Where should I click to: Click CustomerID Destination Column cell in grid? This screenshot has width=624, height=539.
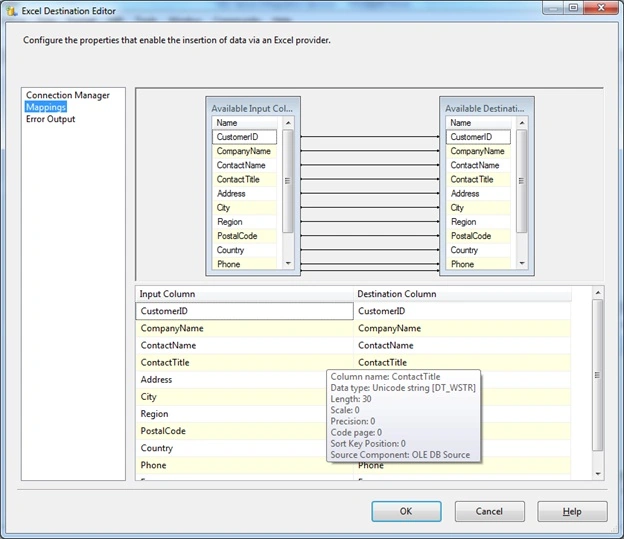[x=462, y=311]
